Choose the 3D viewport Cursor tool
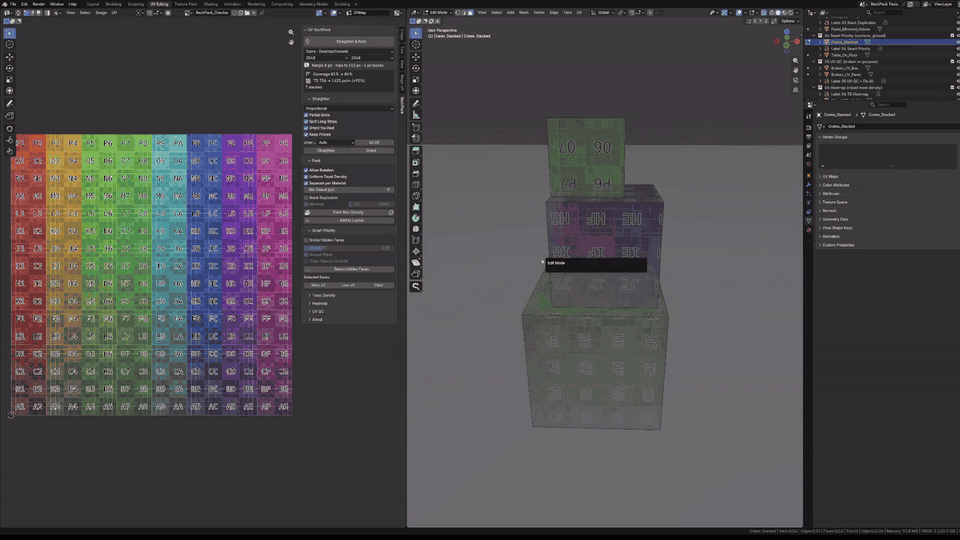The image size is (960, 540). [416, 45]
